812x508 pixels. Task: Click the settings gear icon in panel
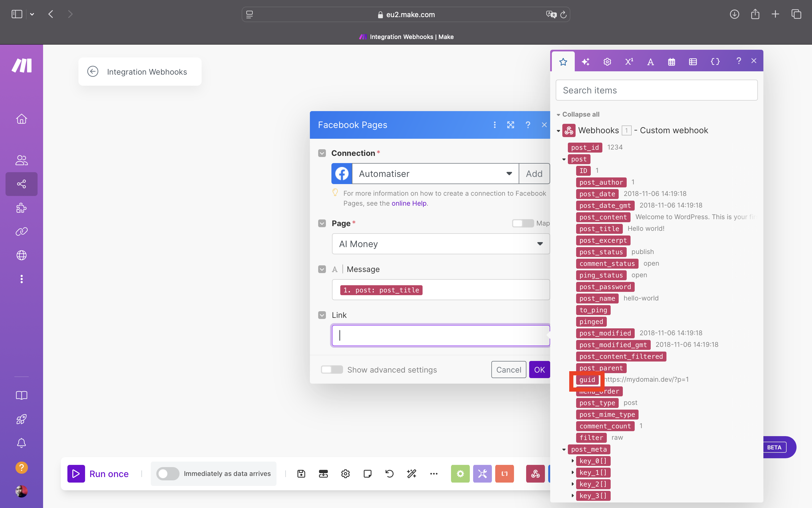[607, 61]
